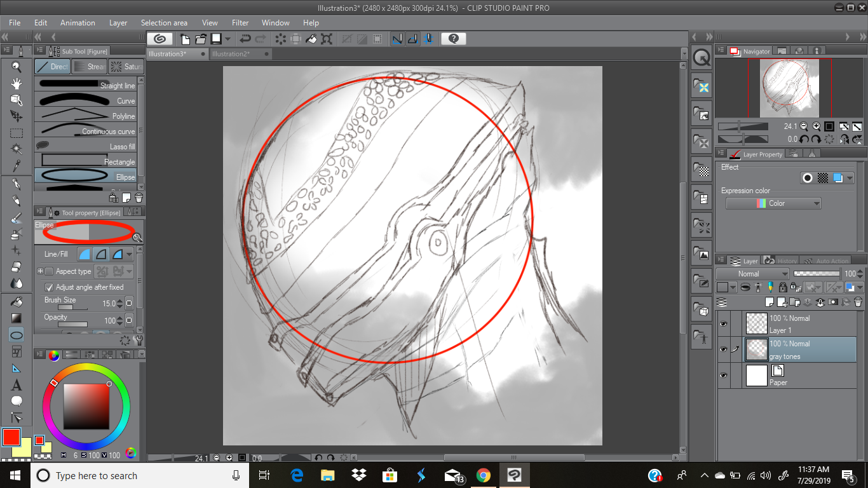Image resolution: width=868 pixels, height=488 pixels.
Task: Open the CLIP STUDIO spiral launcher icon
Action: (160, 39)
